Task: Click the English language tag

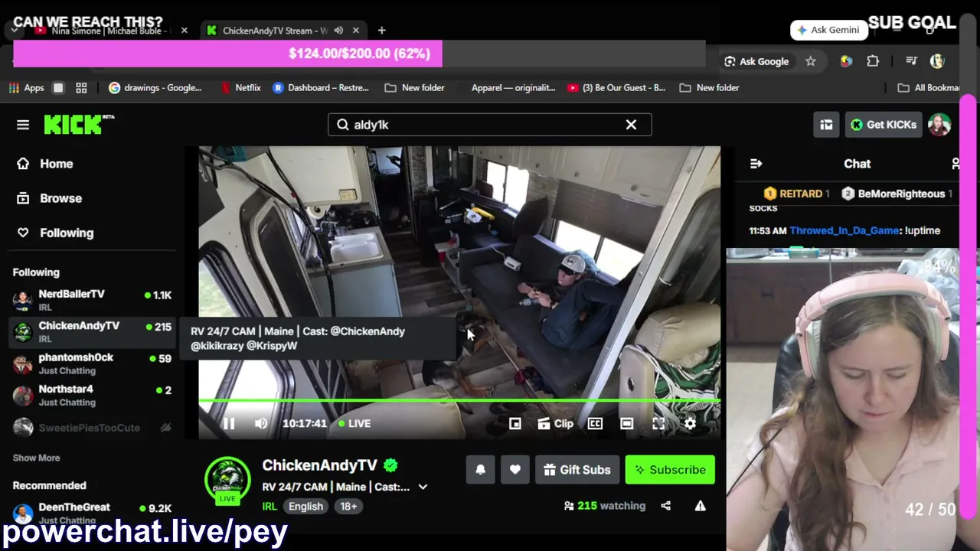Action: 305,506
